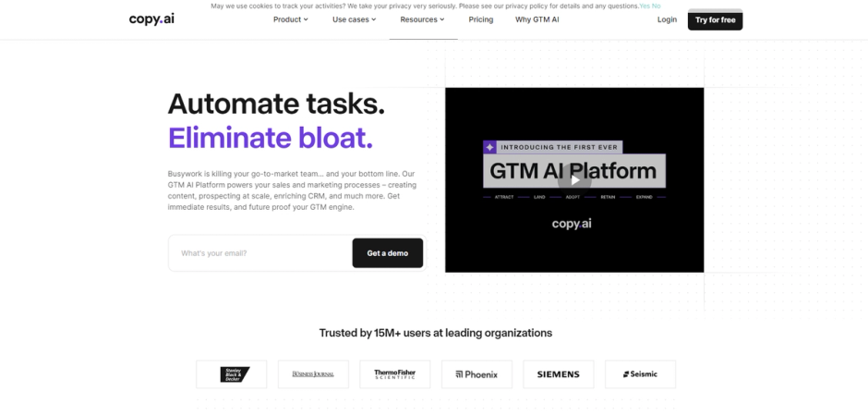Screen dimensions: 868x416
Task: Click the Business Journal logo
Action: click(x=313, y=374)
